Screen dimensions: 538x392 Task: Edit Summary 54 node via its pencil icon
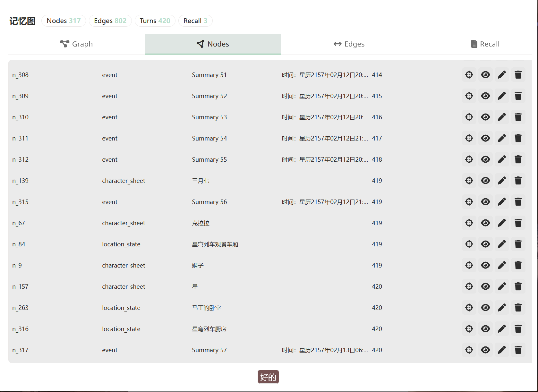coord(502,138)
